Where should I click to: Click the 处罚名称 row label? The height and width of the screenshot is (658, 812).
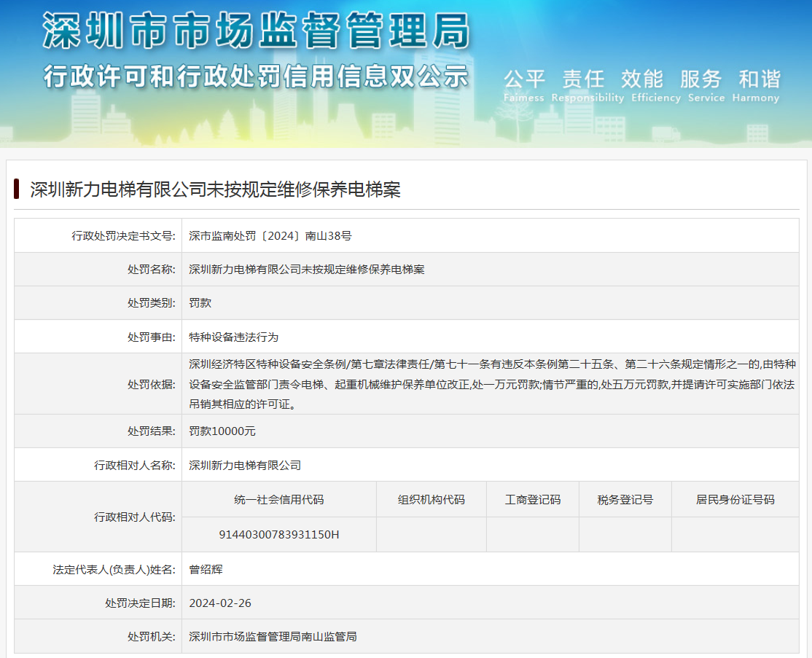(x=151, y=270)
